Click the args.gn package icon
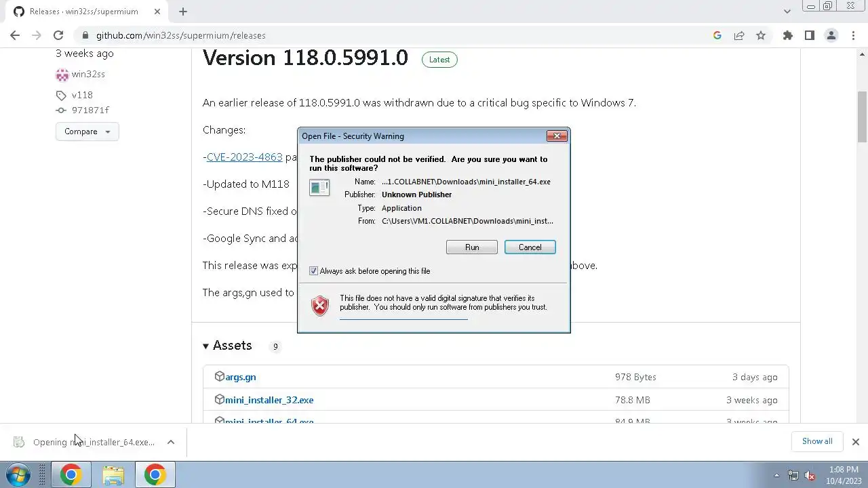Image resolution: width=868 pixels, height=488 pixels. point(219,376)
